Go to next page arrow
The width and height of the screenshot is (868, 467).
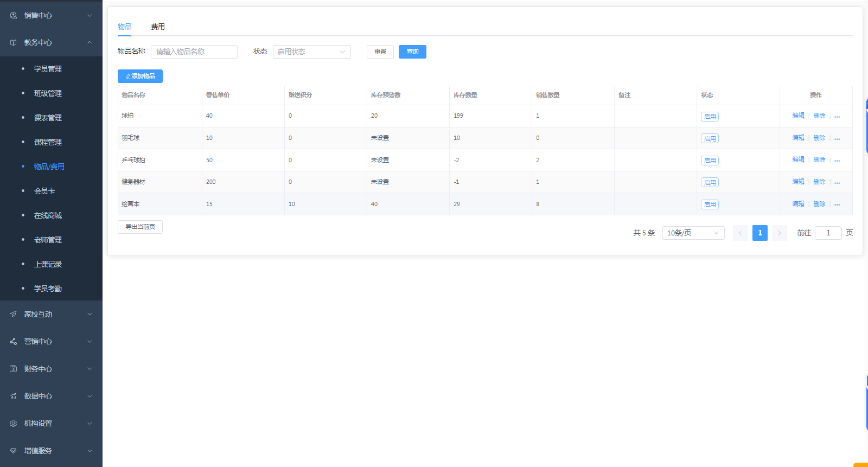pos(779,233)
